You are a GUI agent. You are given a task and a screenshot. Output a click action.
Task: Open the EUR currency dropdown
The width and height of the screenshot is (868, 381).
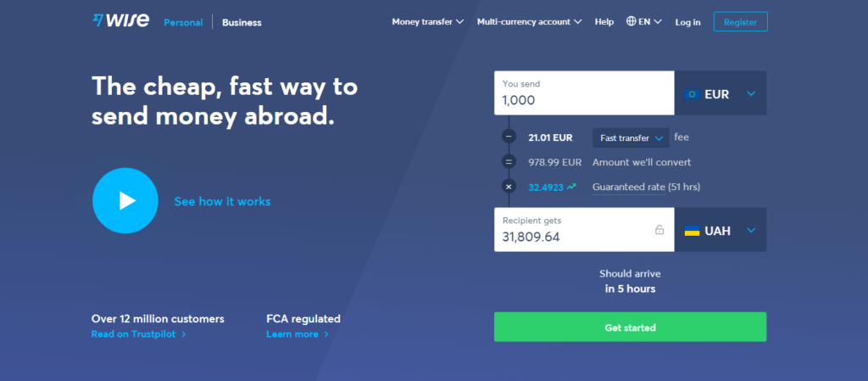(x=721, y=93)
